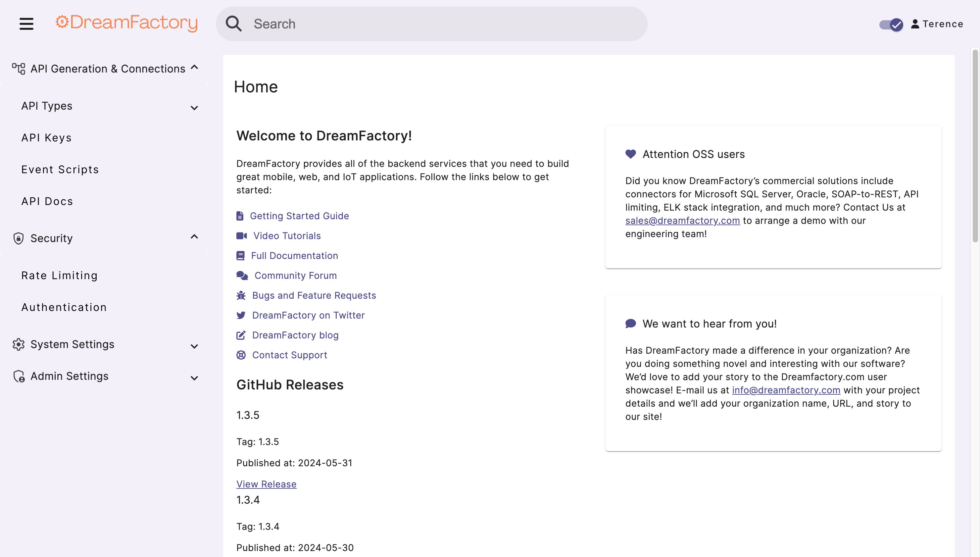Screen dimensions: 980x557
Task: Click View Release for version 1.3.5
Action: [x=266, y=484]
